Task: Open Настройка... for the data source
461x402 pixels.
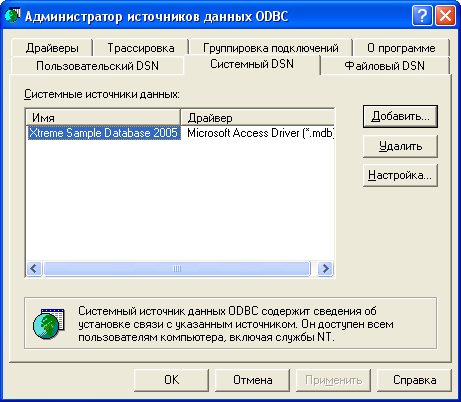Action: pos(400,175)
